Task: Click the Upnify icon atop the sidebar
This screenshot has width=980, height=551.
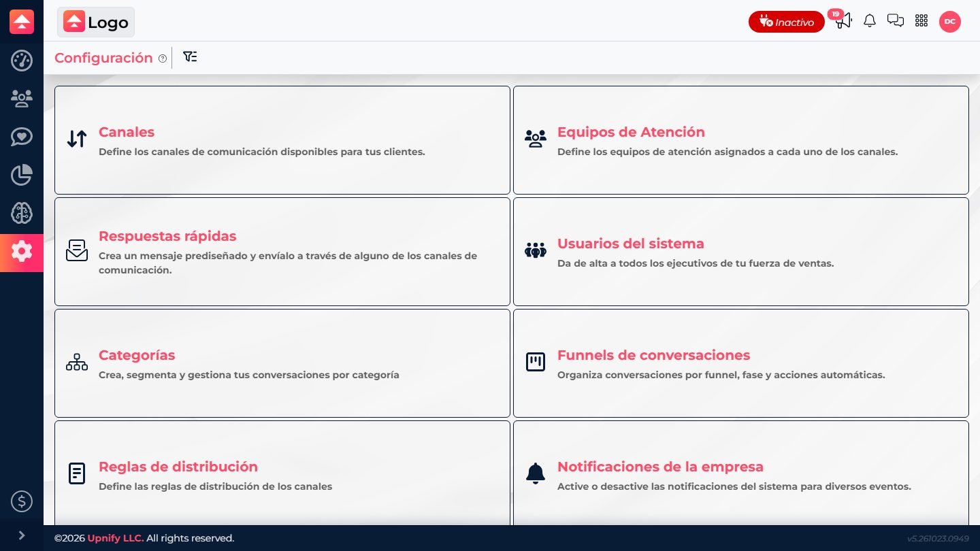Action: (x=22, y=22)
